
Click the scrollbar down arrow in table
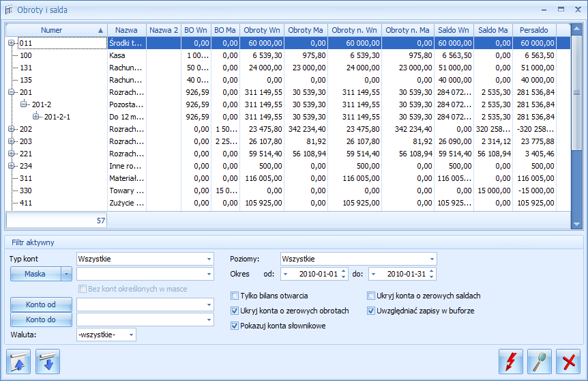tap(576, 224)
